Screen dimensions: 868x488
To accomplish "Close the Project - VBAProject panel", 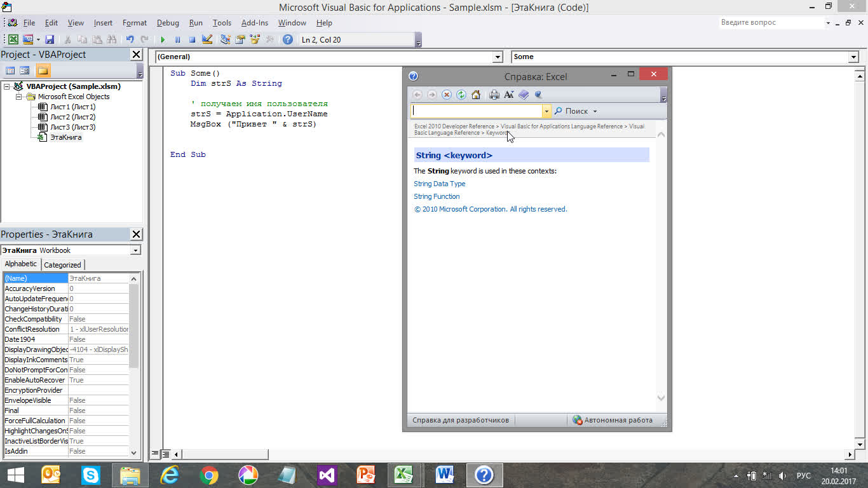I will tap(137, 55).
